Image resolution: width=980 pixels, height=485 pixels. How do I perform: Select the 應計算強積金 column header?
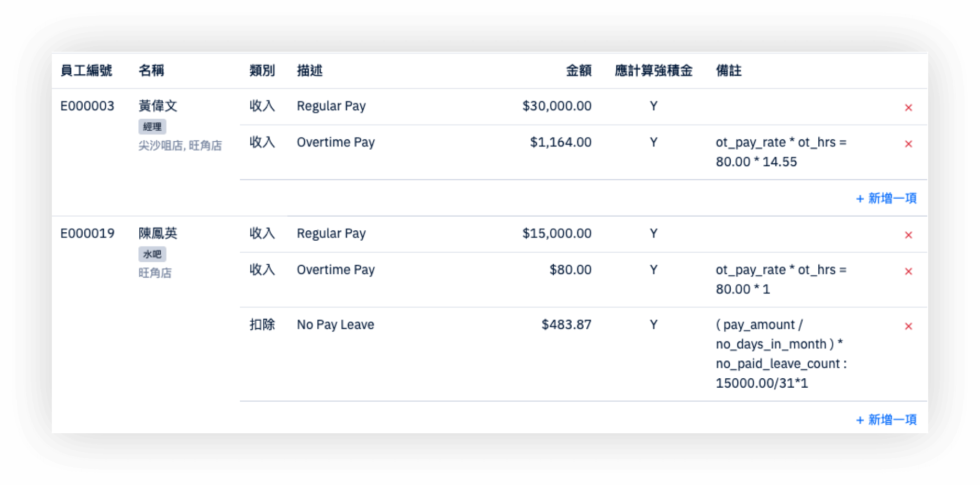[653, 71]
